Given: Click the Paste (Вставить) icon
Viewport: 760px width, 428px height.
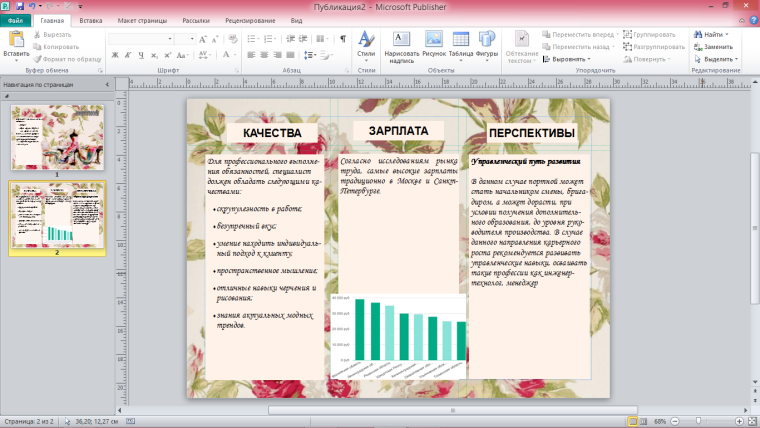Looking at the screenshot, I should [16, 40].
